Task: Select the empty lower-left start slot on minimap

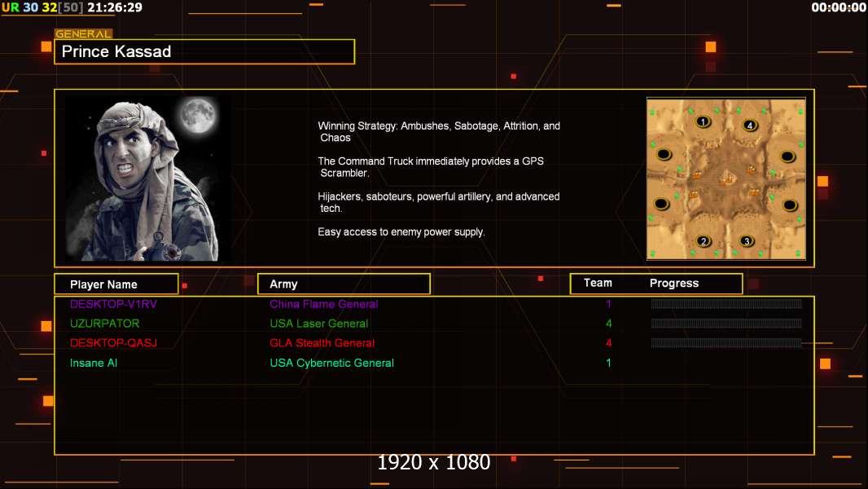Action: point(661,204)
